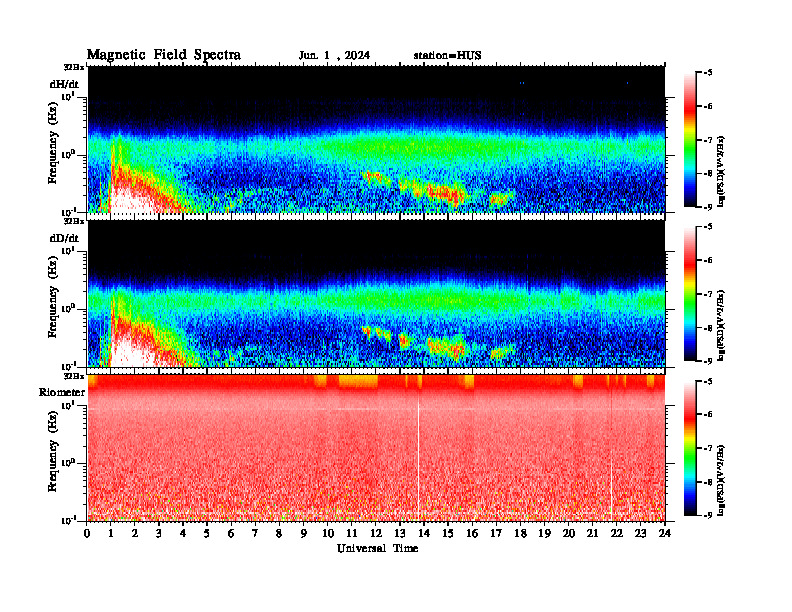Click hour 12 on the time axis
Screen dimensions: 792x612
(x=376, y=533)
